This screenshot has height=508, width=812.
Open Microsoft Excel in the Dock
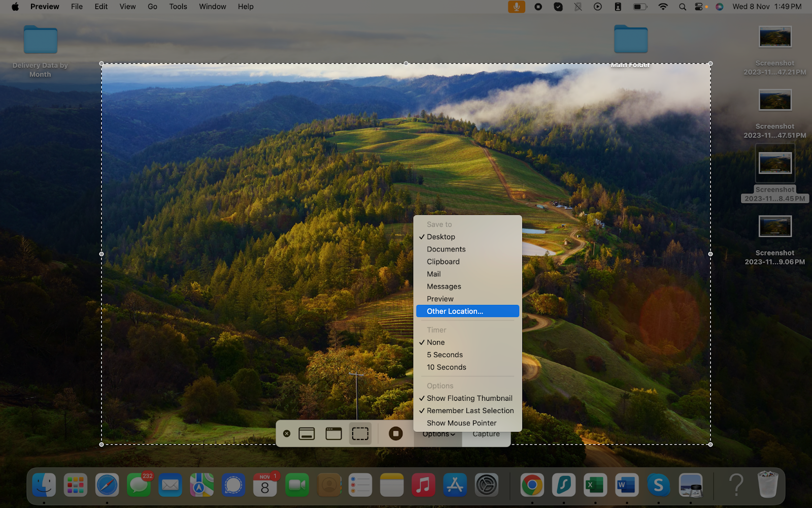[595, 486]
